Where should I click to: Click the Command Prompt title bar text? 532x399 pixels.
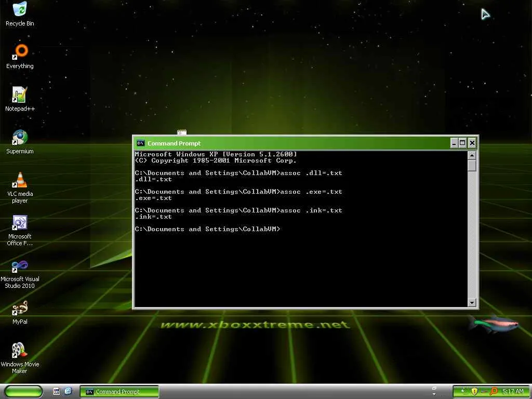pyautogui.click(x=174, y=143)
